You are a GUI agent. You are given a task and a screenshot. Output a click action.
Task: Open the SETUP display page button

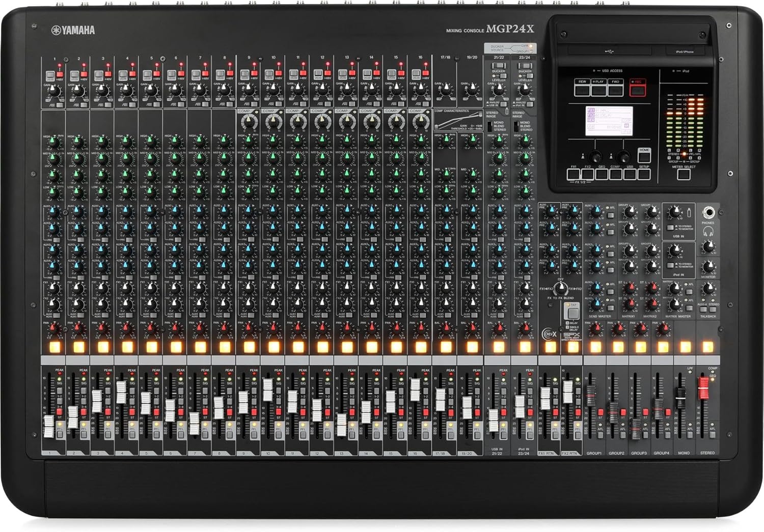[x=644, y=174]
